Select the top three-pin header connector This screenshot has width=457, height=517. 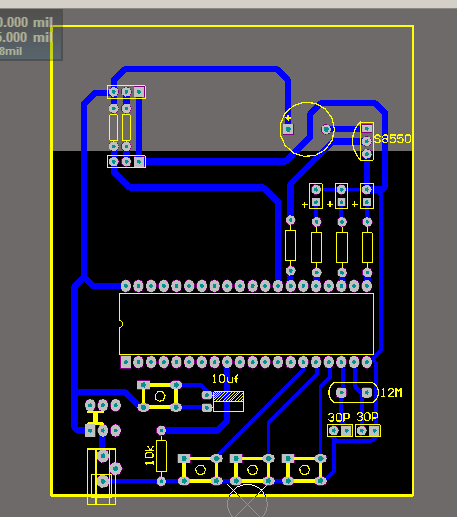tap(126, 92)
